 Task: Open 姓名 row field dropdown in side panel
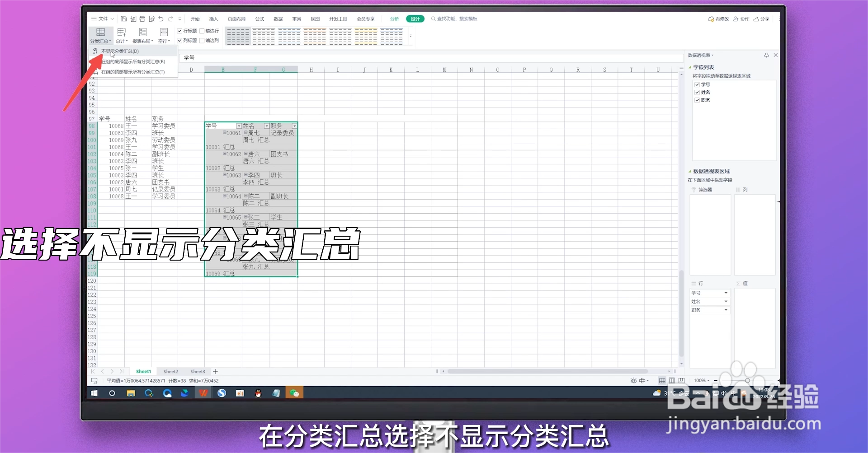[x=726, y=301]
